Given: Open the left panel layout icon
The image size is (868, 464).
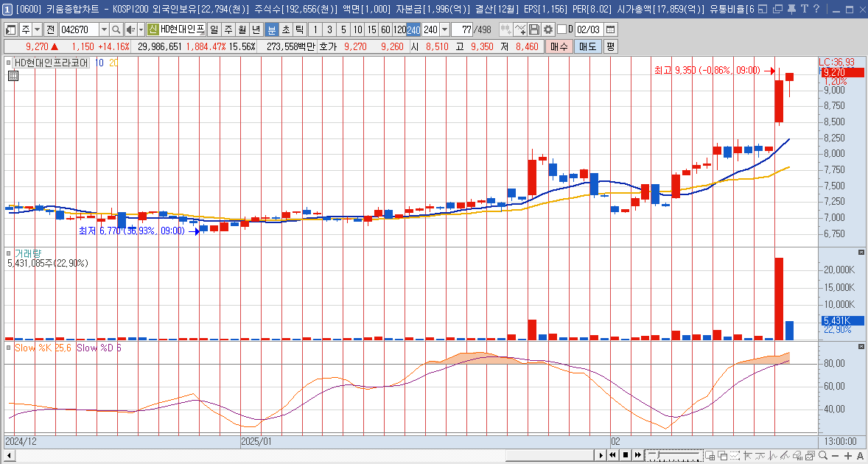Looking at the screenshot, I should coord(11,29).
